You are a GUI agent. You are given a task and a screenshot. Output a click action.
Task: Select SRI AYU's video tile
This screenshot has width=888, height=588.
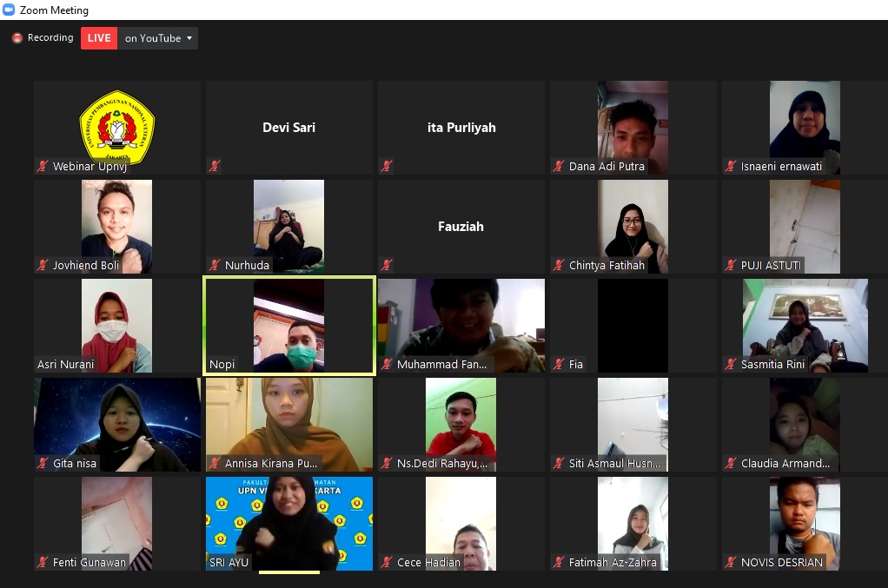point(288,521)
